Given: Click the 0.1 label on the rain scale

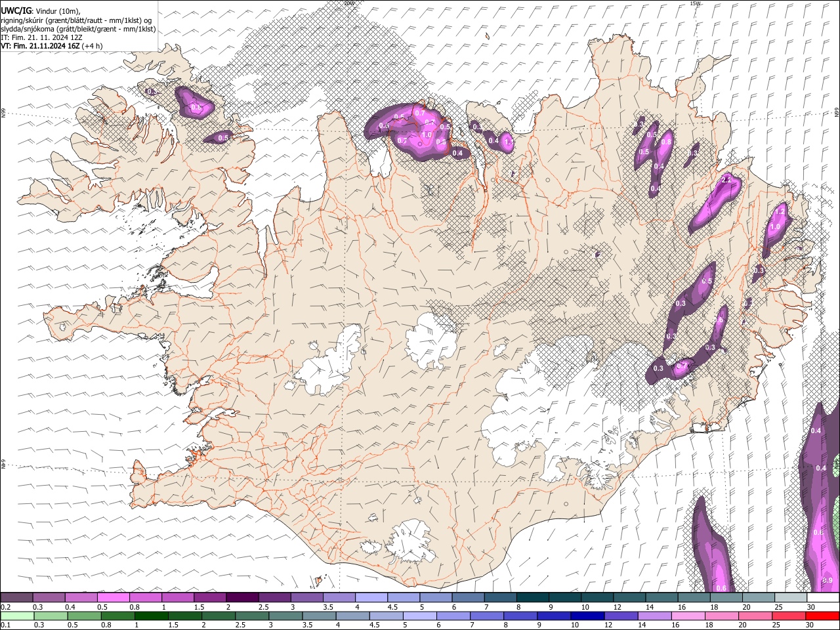Looking at the screenshot, I should tap(6, 625).
